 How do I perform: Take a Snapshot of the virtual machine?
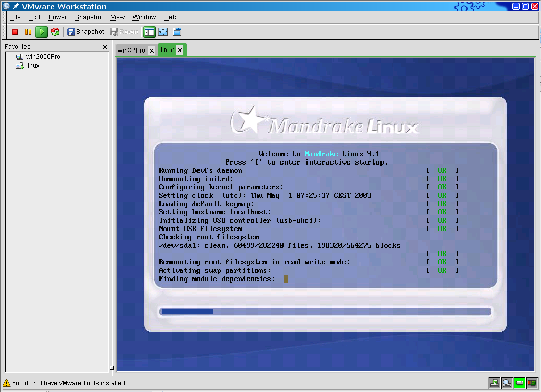point(85,32)
